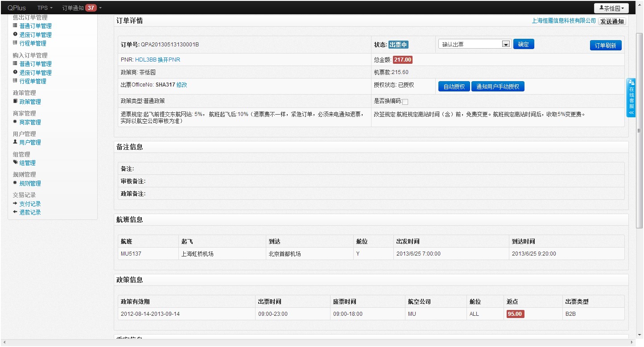Click the vertical page scrollbar
Viewport: 644px width, 347px height.
(x=640, y=134)
